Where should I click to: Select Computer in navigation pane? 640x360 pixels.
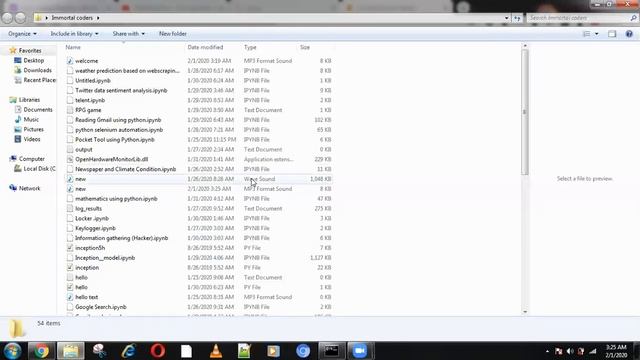click(32, 159)
